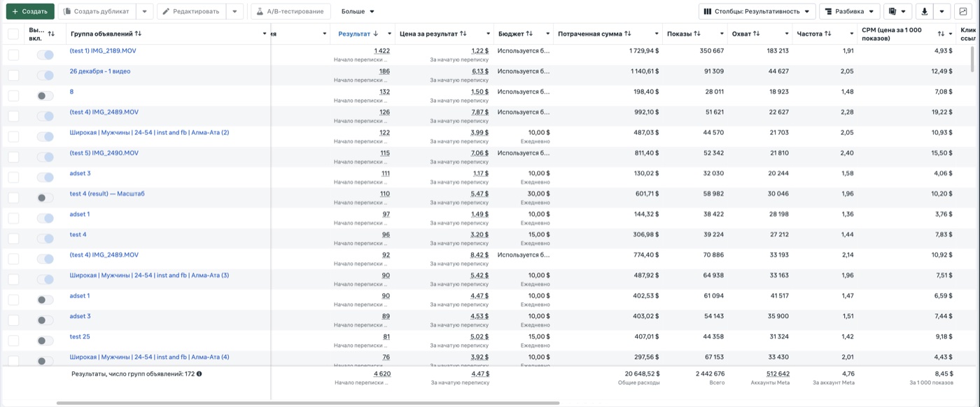The image size is (980, 407).
Task: Click the green Создать button
Action: click(30, 11)
